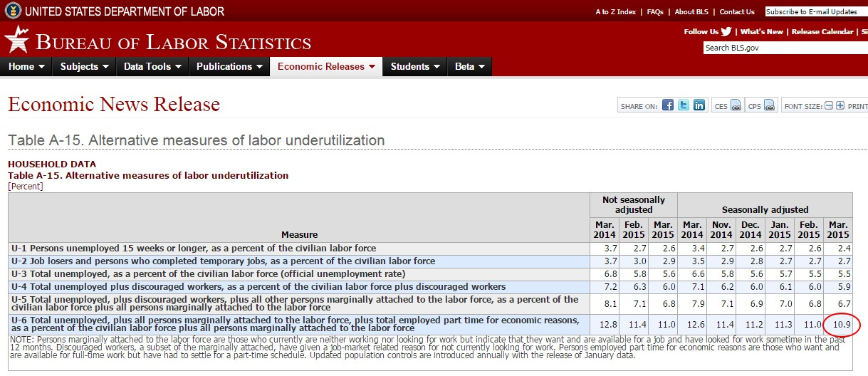This screenshot has height=376, width=868.
Task: Click the Not seasonally adjusted header
Action: click(x=634, y=204)
